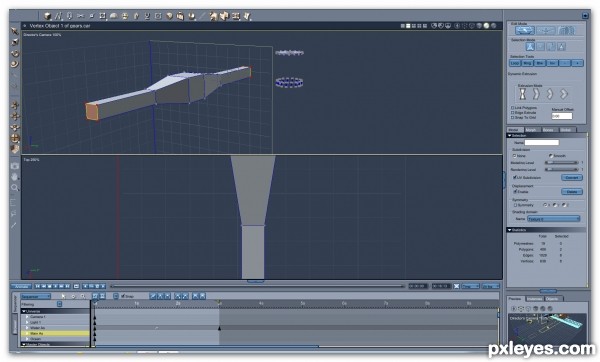This screenshot has height=362, width=600.
Task: Open the Instances tab in lower-right panel
Action: click(x=535, y=299)
